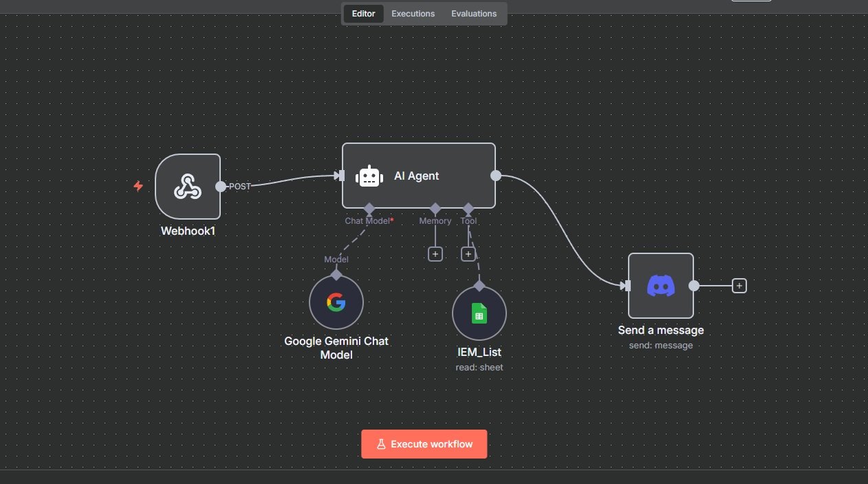
Task: Add a node after Send a message
Action: coord(739,285)
